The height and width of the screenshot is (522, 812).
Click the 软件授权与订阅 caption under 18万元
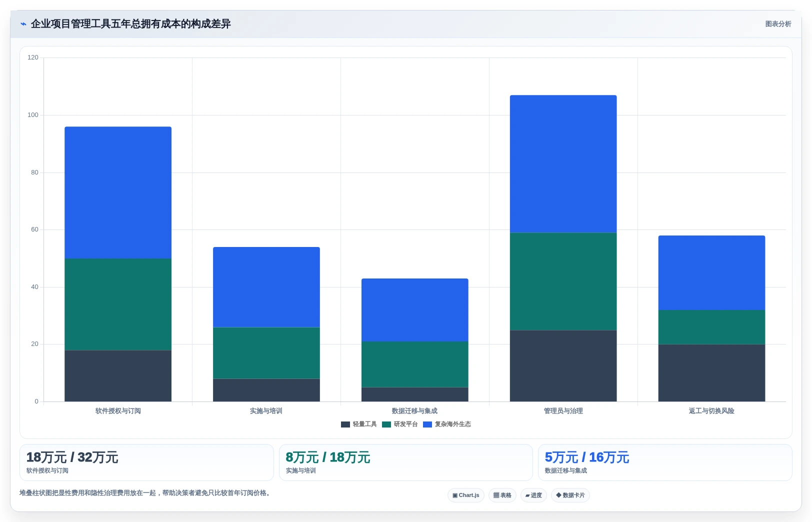[x=47, y=471]
